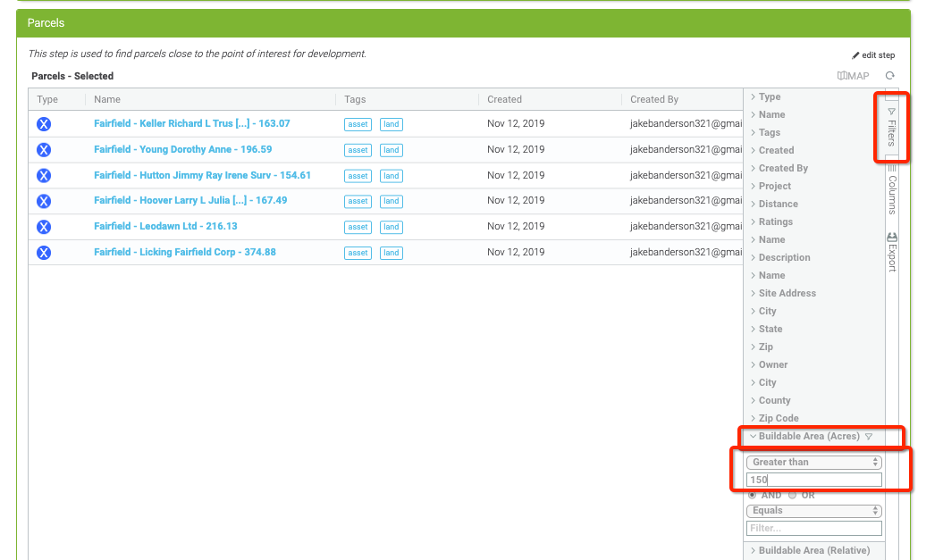Screen dimensions: 943x560
Task: Click asset tag in Keller Richard row
Action: 358,124
